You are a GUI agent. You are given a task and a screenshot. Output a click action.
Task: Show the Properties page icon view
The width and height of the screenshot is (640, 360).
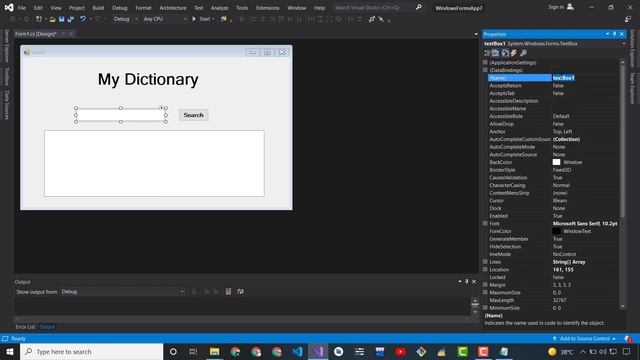505,53
